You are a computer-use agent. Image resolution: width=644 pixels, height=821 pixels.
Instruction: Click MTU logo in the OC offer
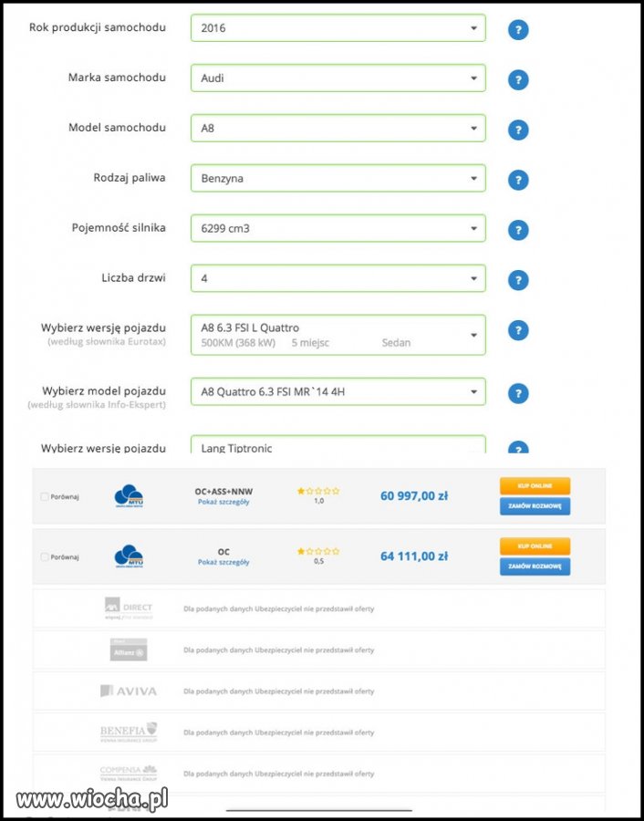tap(129, 556)
